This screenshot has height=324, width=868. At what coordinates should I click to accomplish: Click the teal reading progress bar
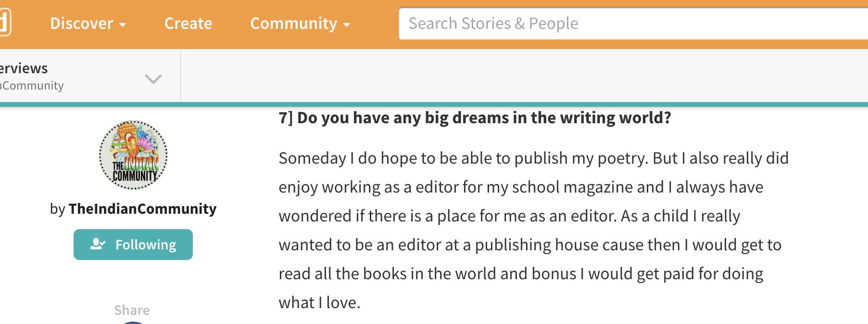[434, 104]
